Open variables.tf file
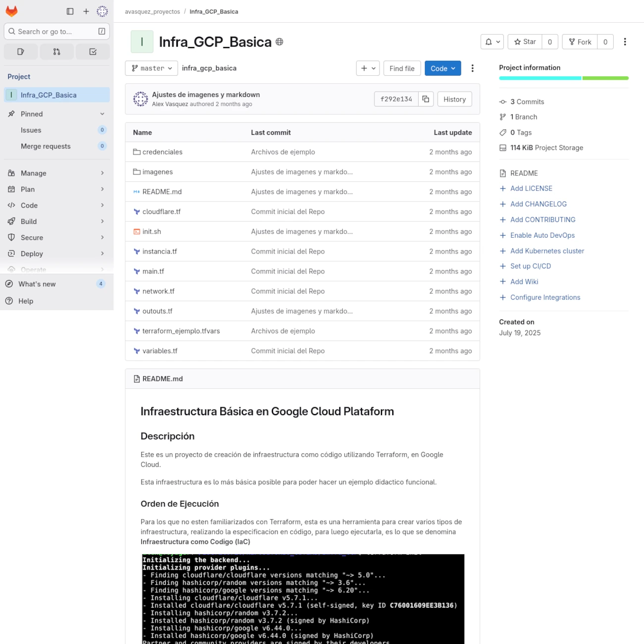This screenshot has height=644, width=644. pyautogui.click(x=160, y=351)
